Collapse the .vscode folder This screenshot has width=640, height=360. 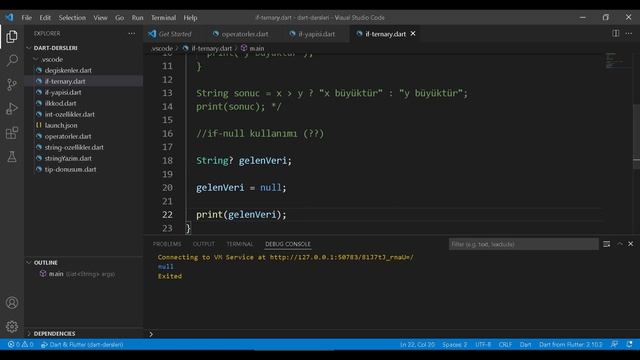[52, 59]
